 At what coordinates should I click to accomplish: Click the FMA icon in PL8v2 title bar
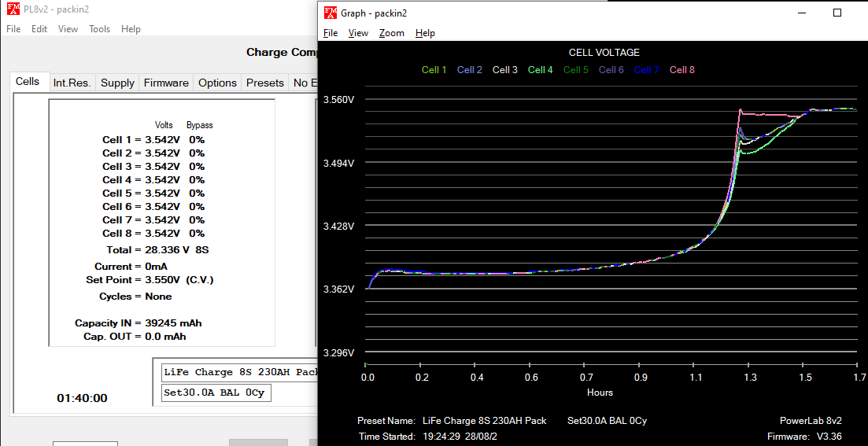click(x=13, y=9)
